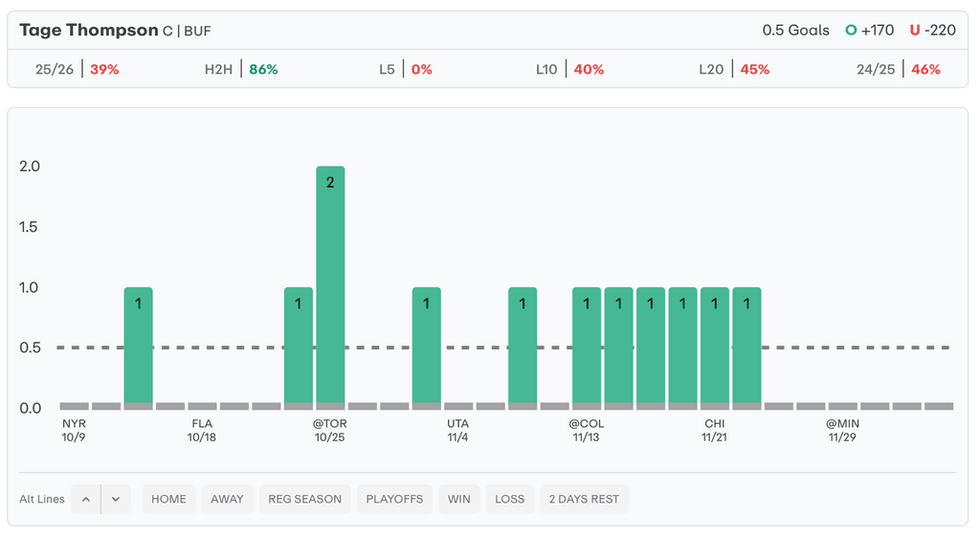Click the Alt Lines up arrow
980x538 pixels.
pos(85,499)
